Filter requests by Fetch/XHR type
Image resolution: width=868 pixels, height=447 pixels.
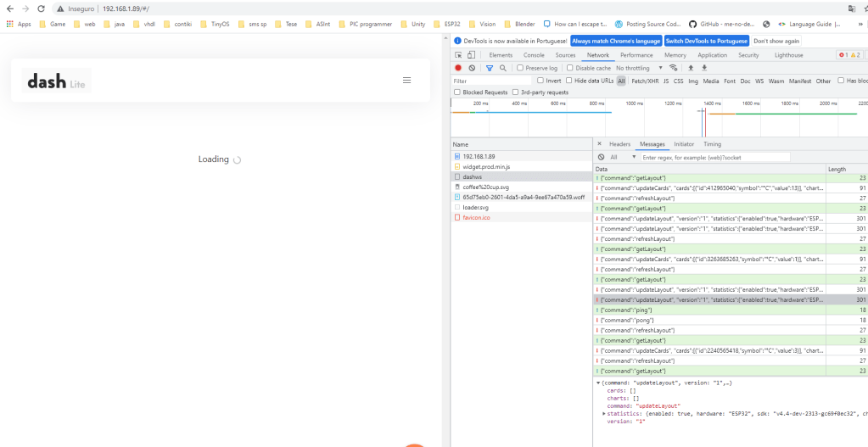click(x=645, y=81)
